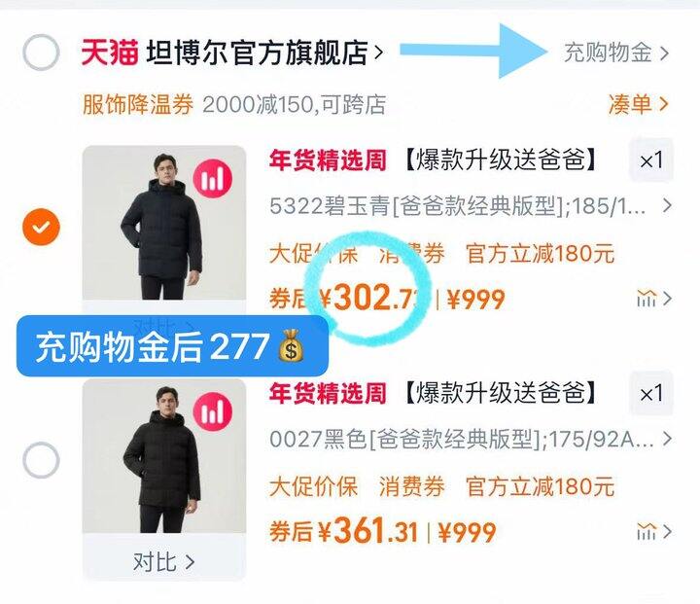The height and width of the screenshot is (604, 700).
Task: Click the sales chart badge on first jacket
Action: [213, 179]
